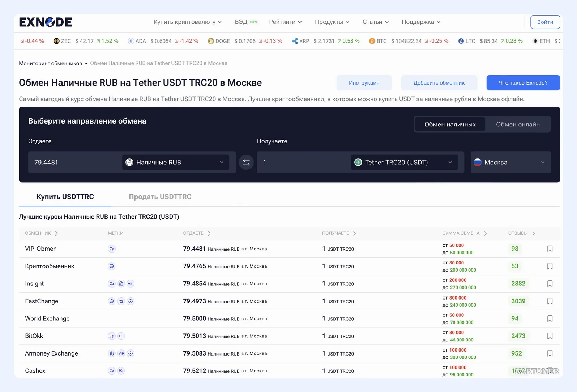Open the Поддержка menu
The width and height of the screenshot is (577, 392).
click(x=421, y=22)
